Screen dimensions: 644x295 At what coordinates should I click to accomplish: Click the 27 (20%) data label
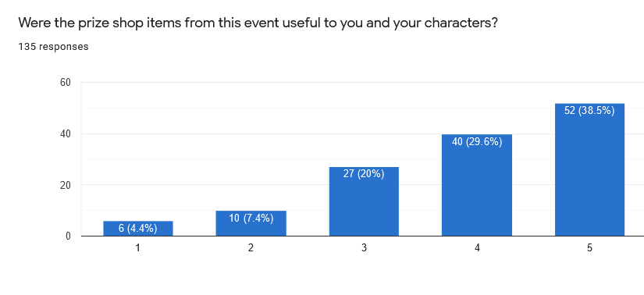point(364,174)
